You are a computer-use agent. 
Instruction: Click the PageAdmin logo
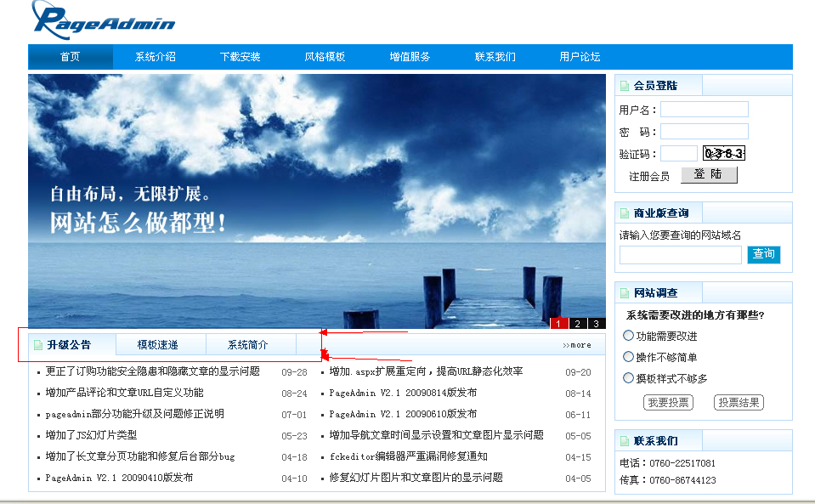point(103,20)
